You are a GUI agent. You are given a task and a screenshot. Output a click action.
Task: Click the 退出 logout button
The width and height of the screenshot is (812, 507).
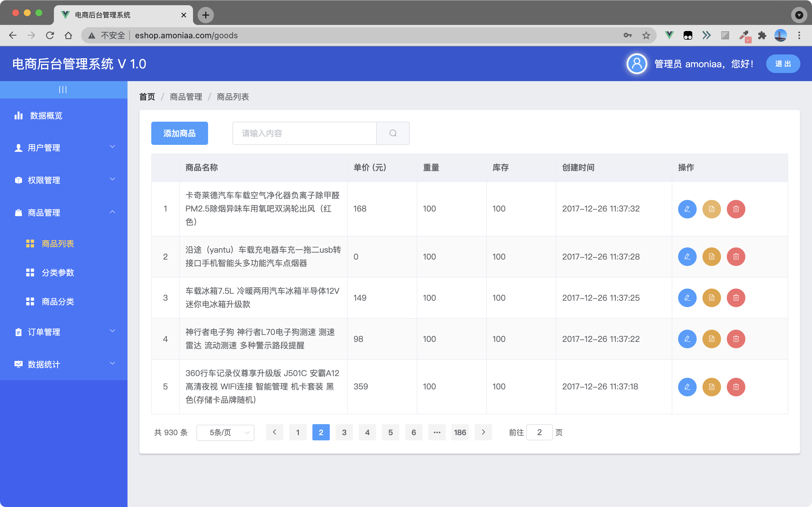pyautogui.click(x=782, y=64)
